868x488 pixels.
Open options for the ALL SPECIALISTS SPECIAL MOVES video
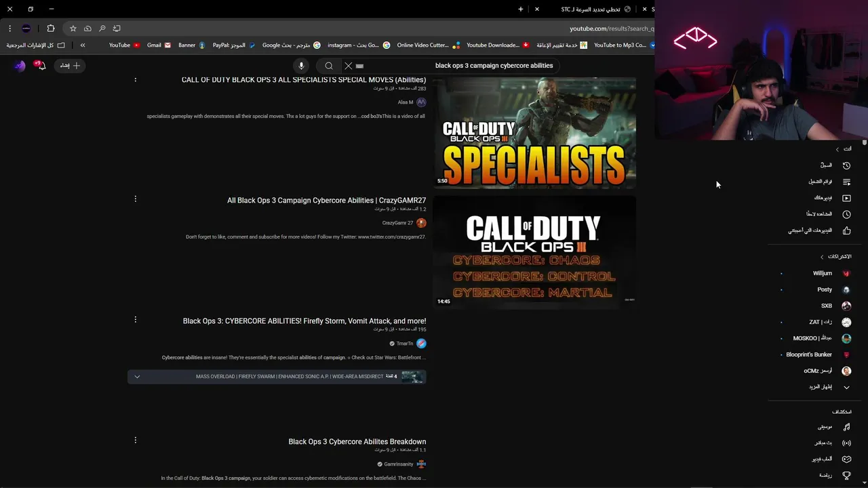[135, 79]
